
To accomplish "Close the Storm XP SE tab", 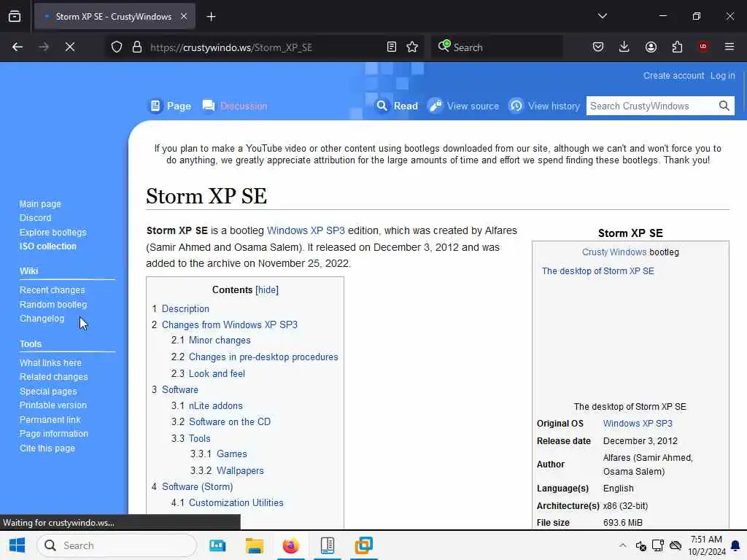I will click(x=184, y=16).
